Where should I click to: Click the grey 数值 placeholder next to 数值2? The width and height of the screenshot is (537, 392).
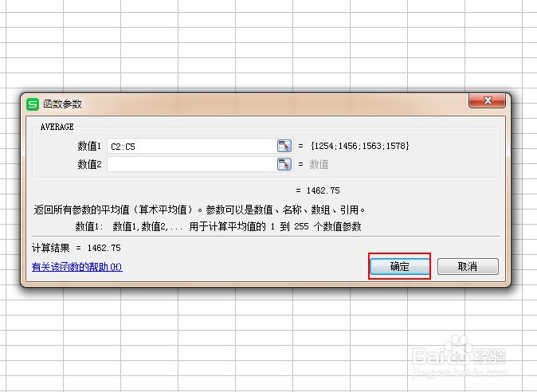point(319,164)
